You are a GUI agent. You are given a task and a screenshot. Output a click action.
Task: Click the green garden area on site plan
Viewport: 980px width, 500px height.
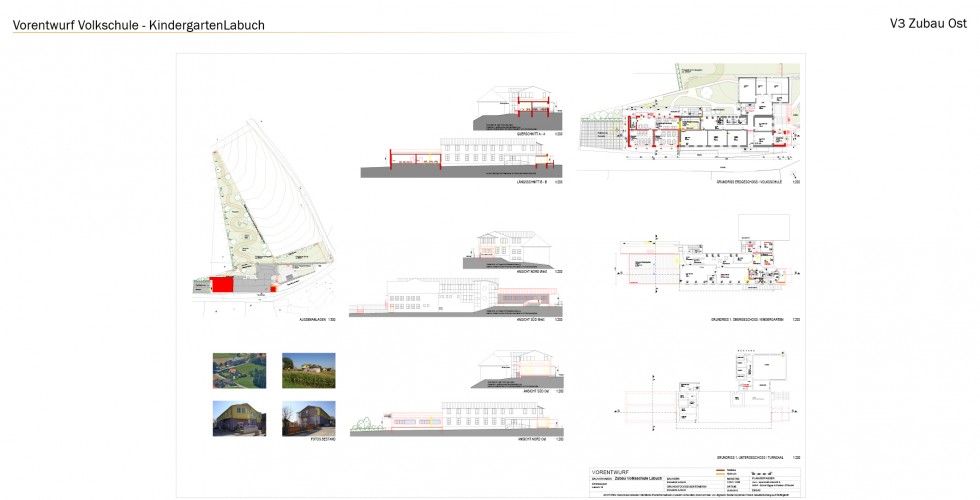point(235,210)
